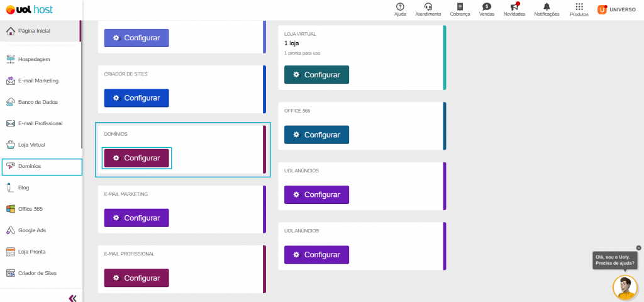Click the UOL host logo
The height and width of the screenshot is (302, 644).
pos(29,9)
